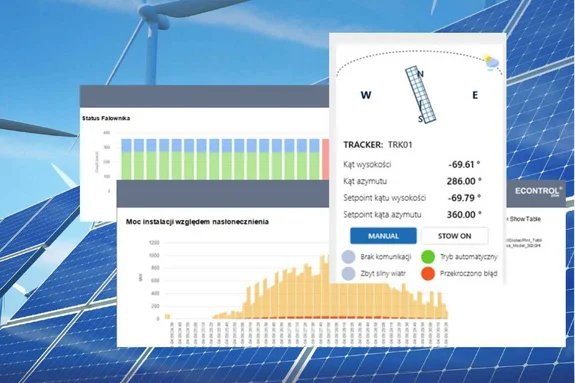Click the setpoint value -69.79
The height and width of the screenshot is (383, 575).
pos(464,198)
